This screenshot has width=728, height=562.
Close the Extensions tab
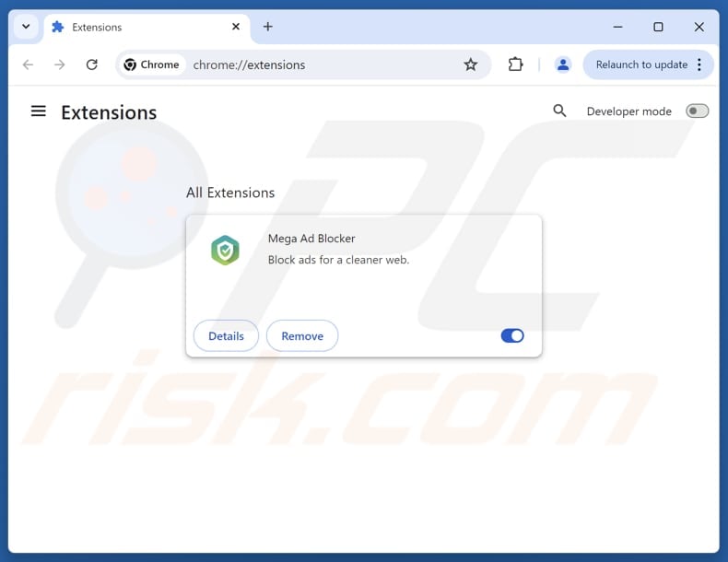coord(236,27)
